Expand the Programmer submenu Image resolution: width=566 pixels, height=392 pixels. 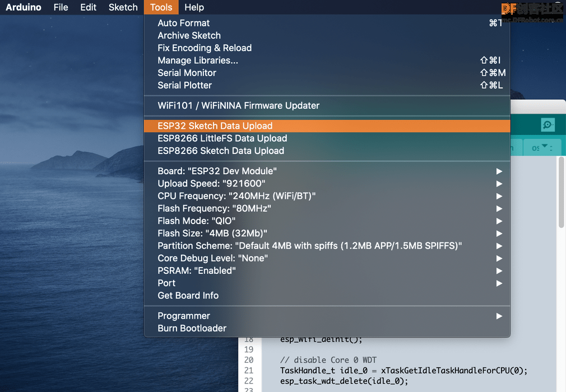[327, 316]
